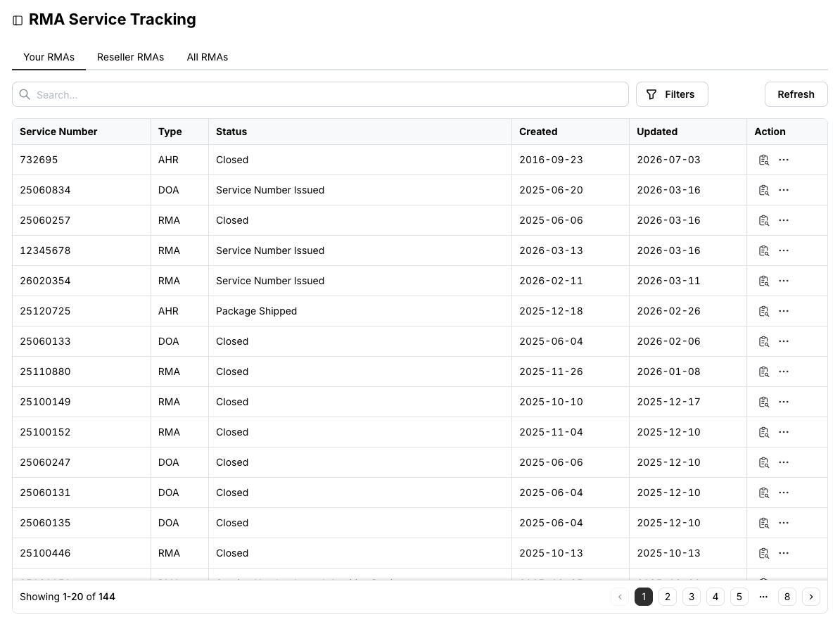Switch to the Reseller RMAs tab
Image resolution: width=840 pixels, height=622 pixels.
click(130, 57)
